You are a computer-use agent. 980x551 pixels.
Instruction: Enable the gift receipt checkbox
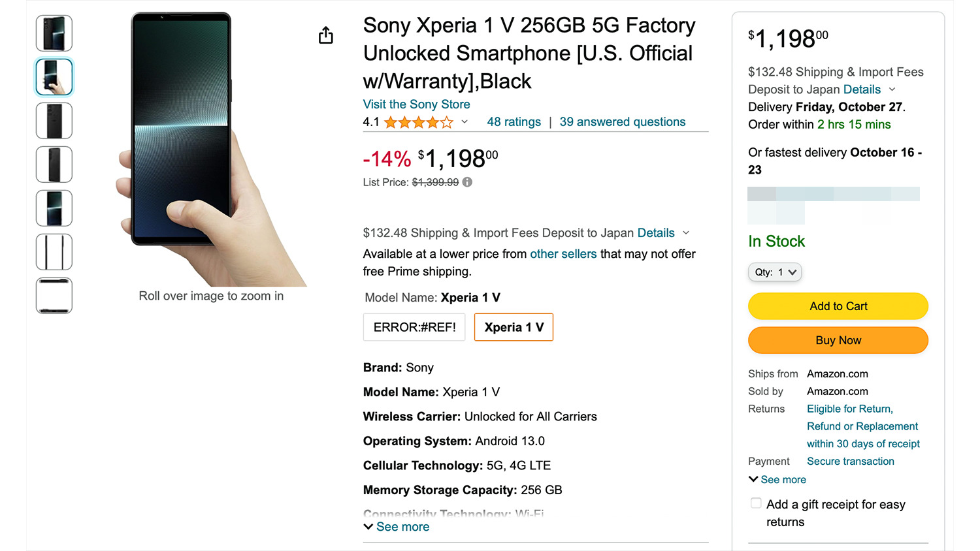coord(756,503)
